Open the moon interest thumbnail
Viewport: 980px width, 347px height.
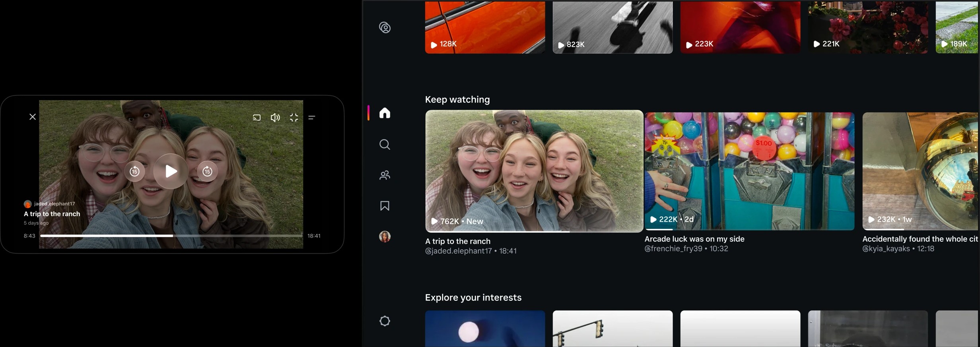[485, 329]
